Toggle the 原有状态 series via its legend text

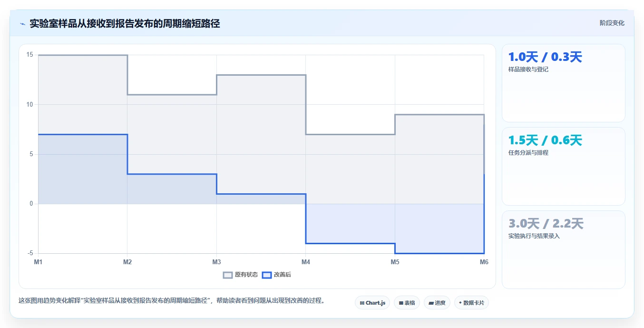[246, 275]
